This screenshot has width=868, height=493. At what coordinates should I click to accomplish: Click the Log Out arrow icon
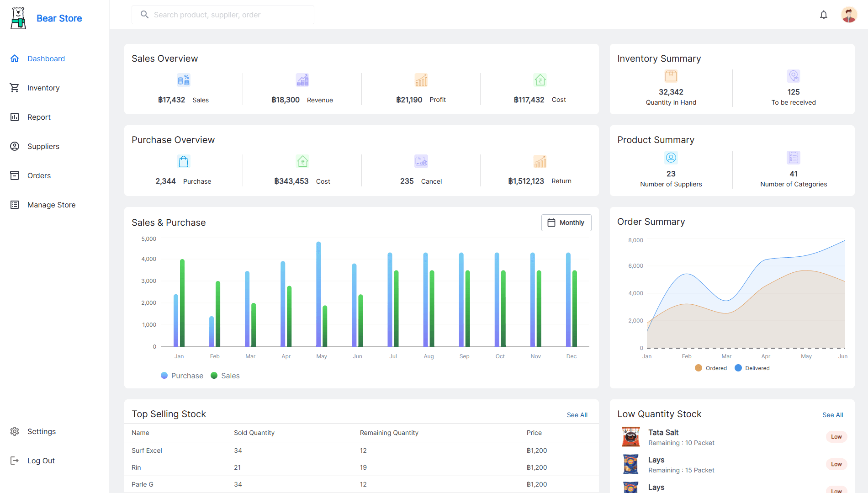[15, 461]
